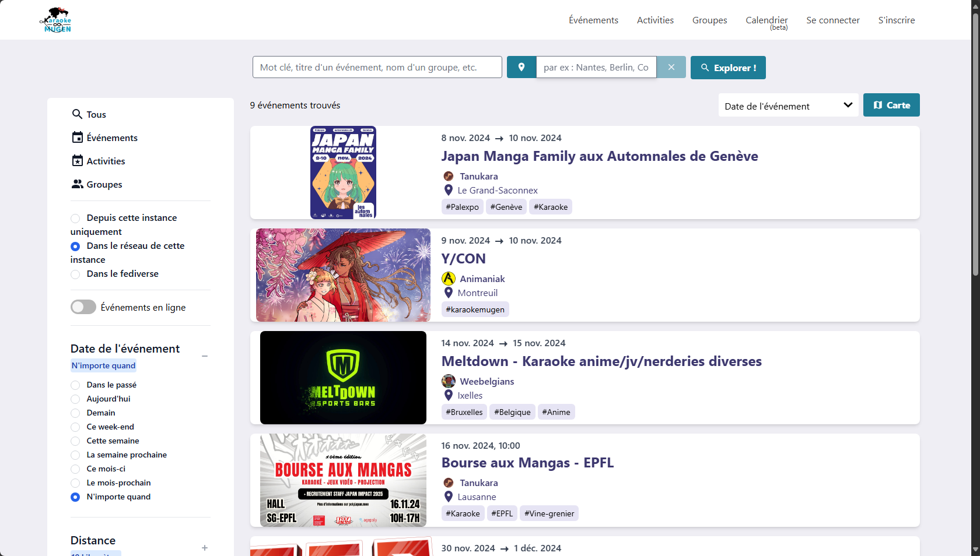This screenshot has width=980, height=556.
Task: Select the Activities calendar-star icon in sidebar
Action: click(78, 161)
